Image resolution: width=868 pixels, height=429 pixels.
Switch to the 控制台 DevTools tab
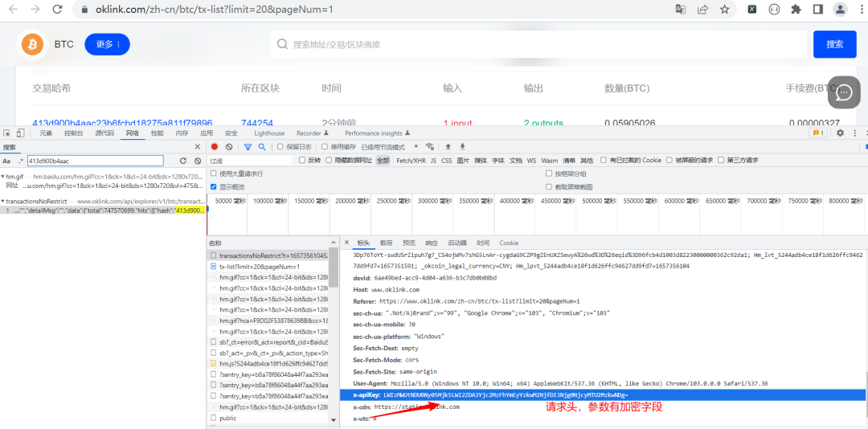[74, 133]
